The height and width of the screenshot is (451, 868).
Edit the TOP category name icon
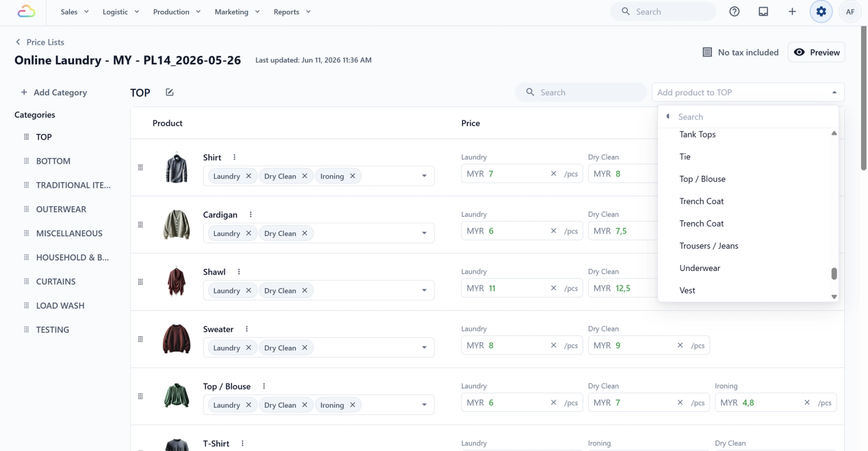pyautogui.click(x=169, y=92)
